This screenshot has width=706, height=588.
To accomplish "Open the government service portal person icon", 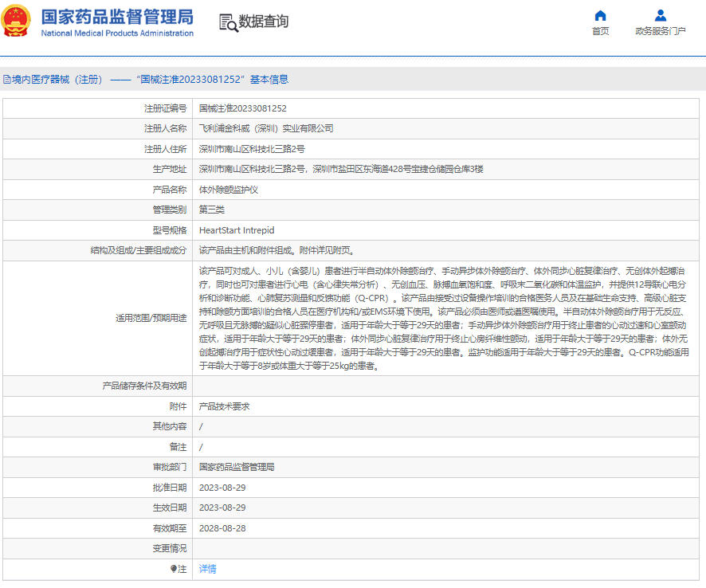I will 661,16.
